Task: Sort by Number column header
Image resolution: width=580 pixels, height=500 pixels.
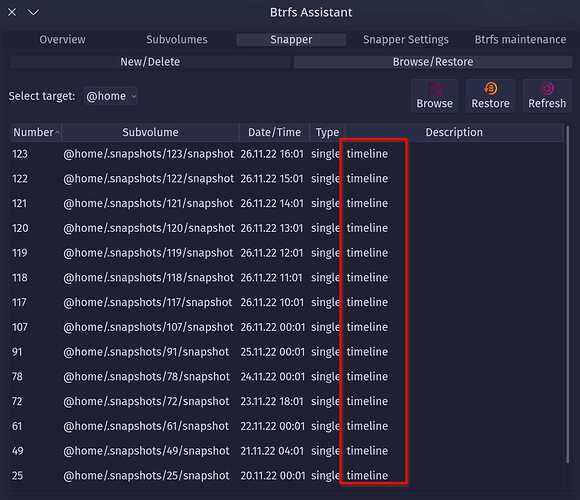Action: [36, 132]
